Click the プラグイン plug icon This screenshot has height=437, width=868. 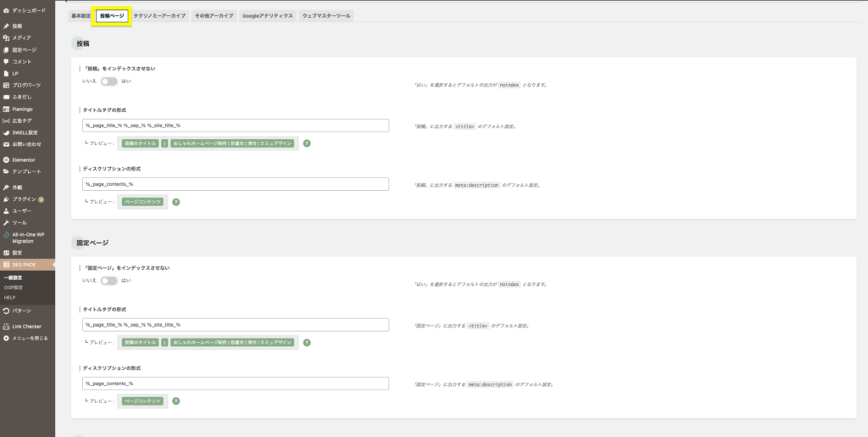(6, 199)
